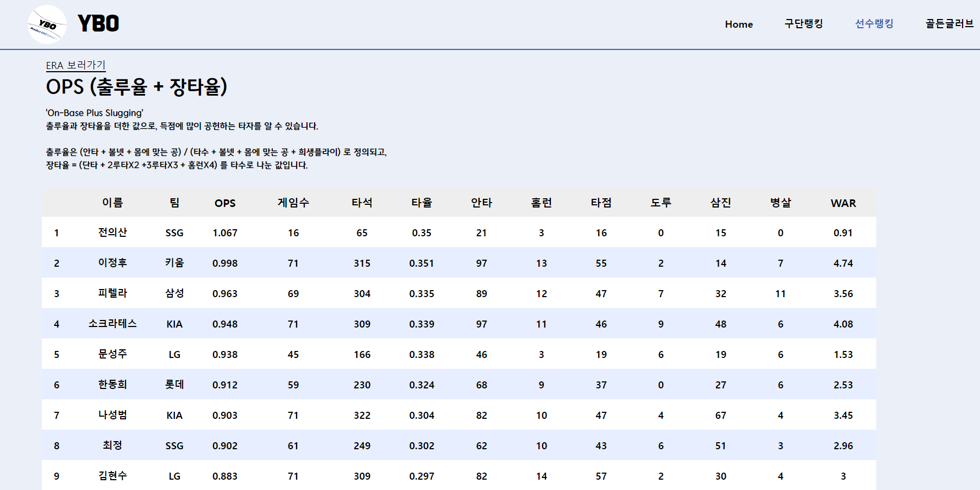Image resolution: width=980 pixels, height=490 pixels.
Task: Select player name 나성범
Action: click(112, 415)
